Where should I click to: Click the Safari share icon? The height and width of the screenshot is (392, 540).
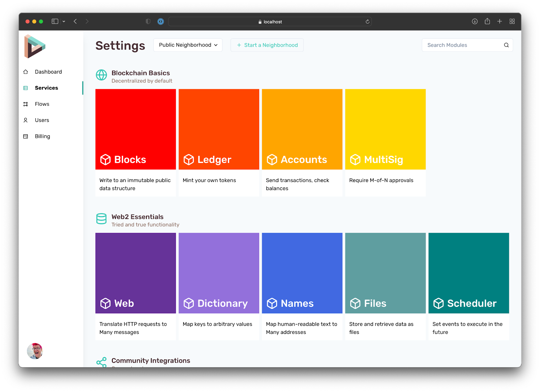pos(487,22)
